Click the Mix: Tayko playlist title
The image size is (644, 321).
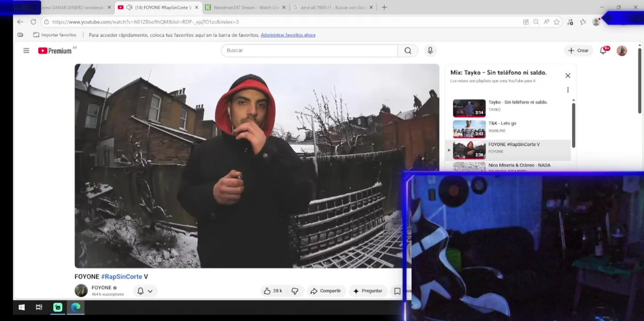(498, 73)
